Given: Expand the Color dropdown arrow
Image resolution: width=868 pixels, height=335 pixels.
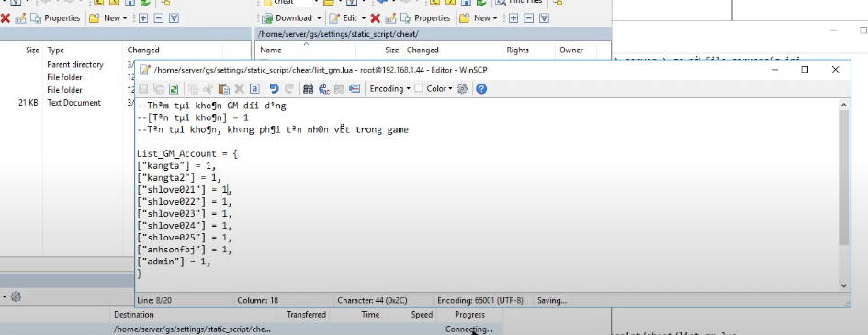Looking at the screenshot, I should pos(450,88).
